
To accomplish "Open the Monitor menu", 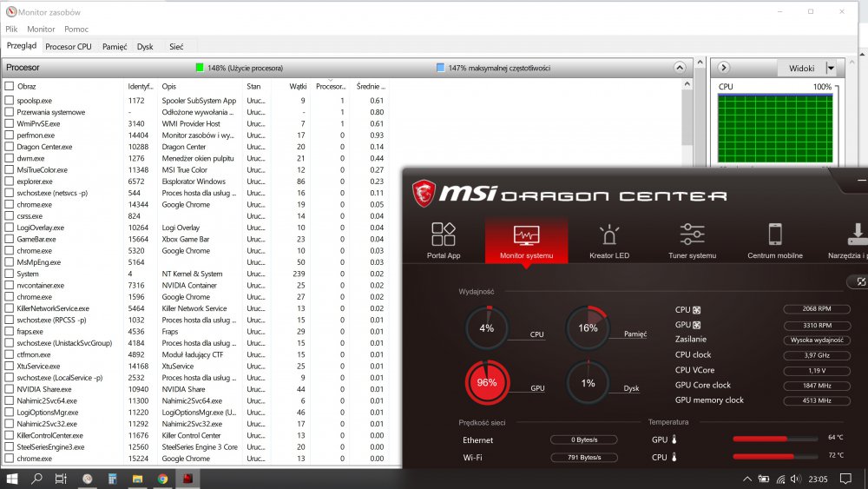I will tap(41, 30).
